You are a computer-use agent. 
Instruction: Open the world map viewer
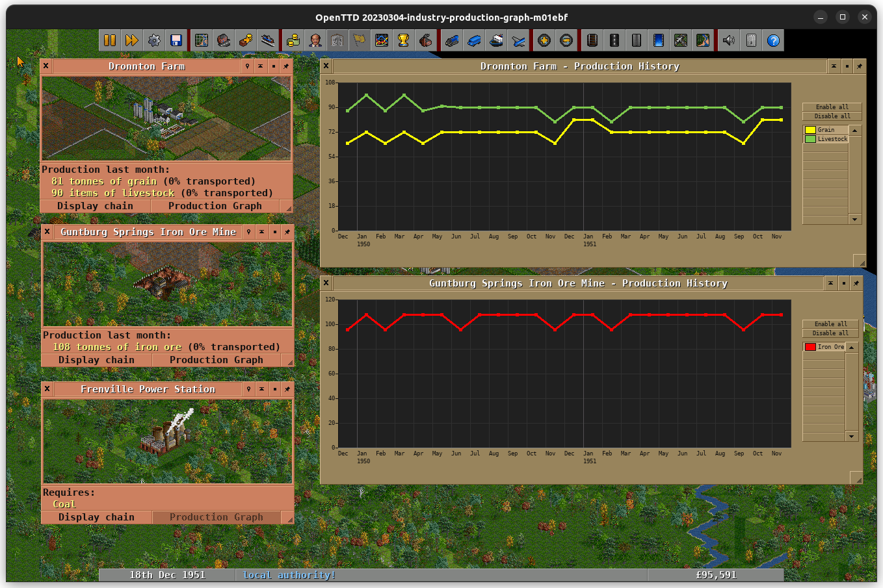point(202,40)
